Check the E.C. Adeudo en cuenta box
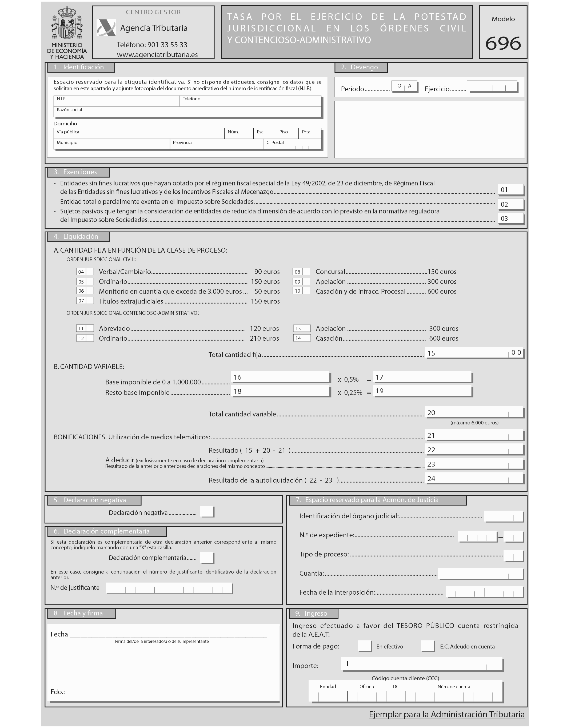 click(428, 646)
